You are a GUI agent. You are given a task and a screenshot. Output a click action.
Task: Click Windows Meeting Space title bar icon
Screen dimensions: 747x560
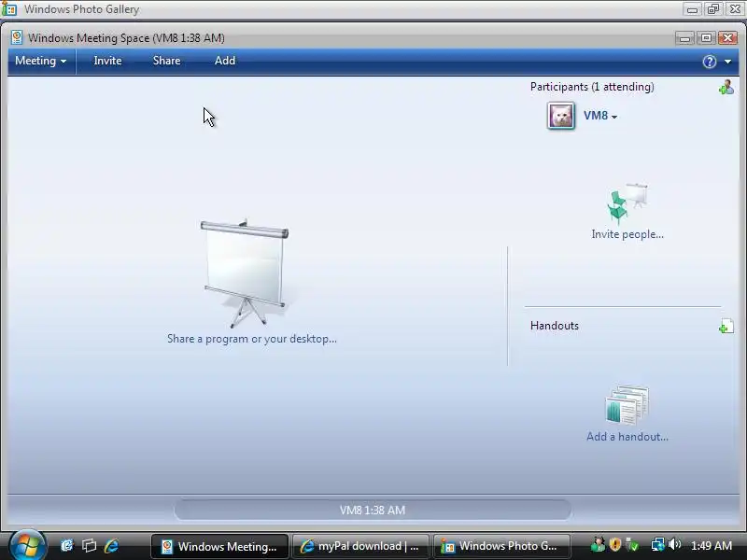click(x=17, y=37)
